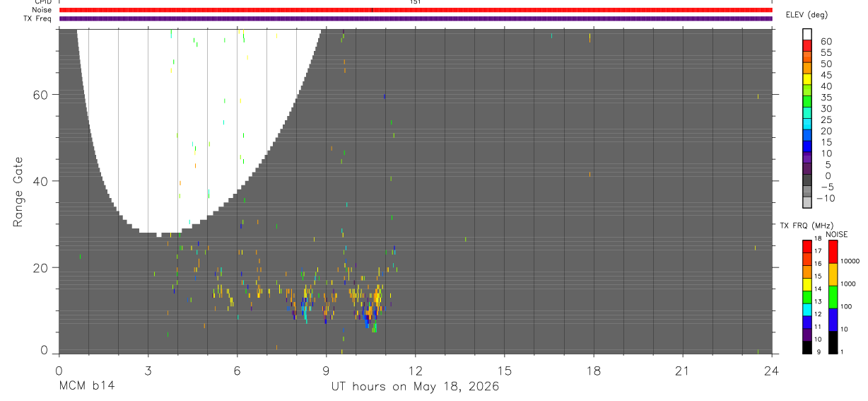Pick the orange-yellow segment of NOISE color bar
Screen dimensions: 868x401
pos(833,274)
